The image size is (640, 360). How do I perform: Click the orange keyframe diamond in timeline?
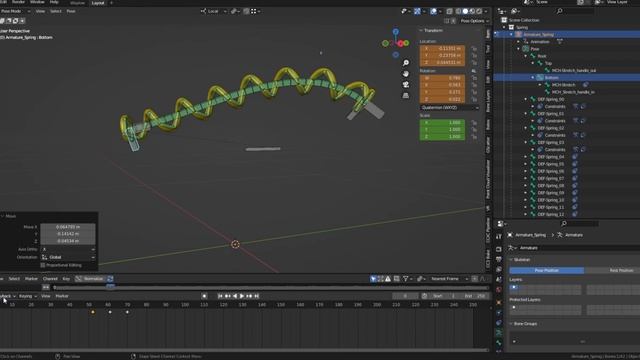[x=93, y=312]
